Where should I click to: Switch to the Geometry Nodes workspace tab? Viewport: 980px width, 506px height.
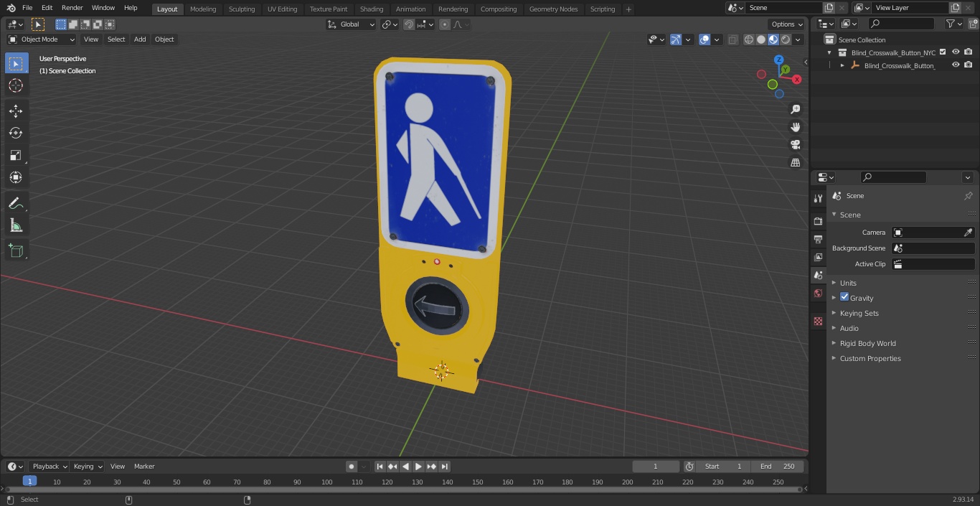553,9
